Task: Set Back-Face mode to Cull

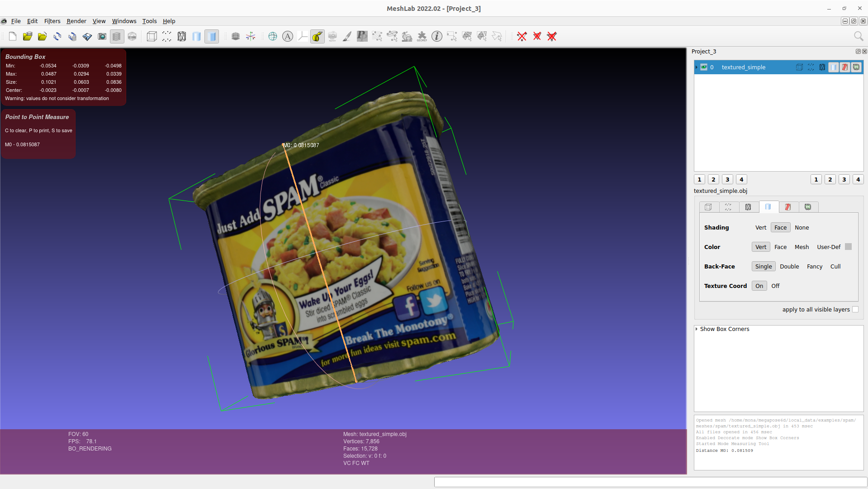Action: pos(835,266)
